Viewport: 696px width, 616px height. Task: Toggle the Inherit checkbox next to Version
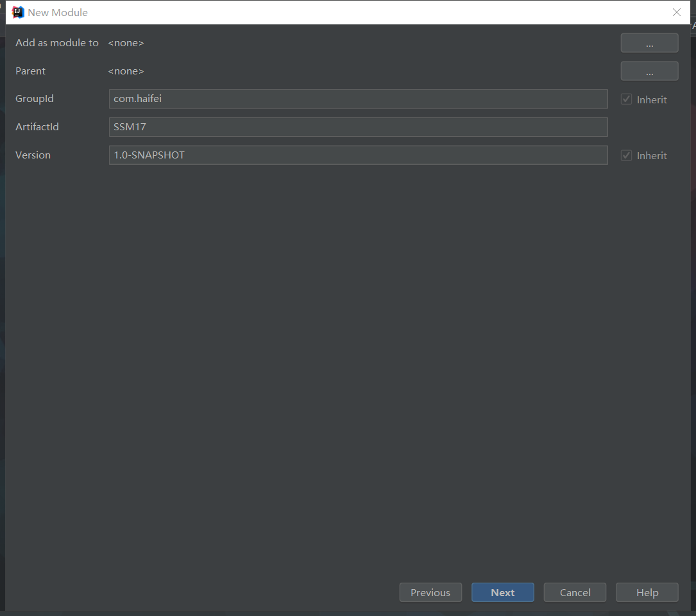pos(625,155)
